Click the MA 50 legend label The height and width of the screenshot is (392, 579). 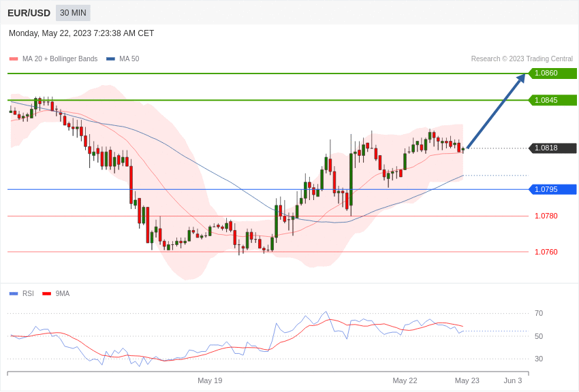pos(129,59)
